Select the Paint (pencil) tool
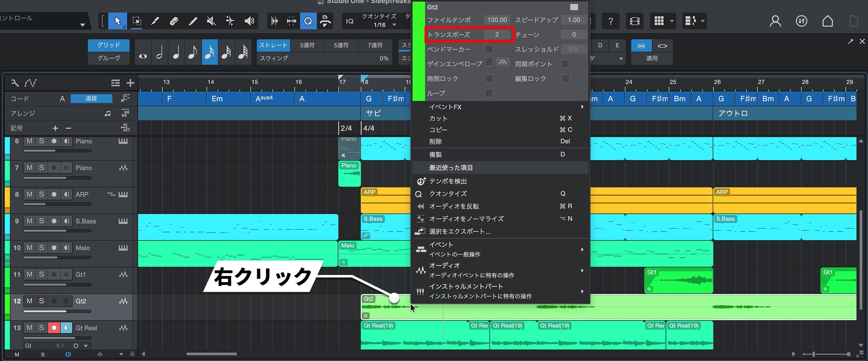Screen dimensions: 868x361 [193, 21]
